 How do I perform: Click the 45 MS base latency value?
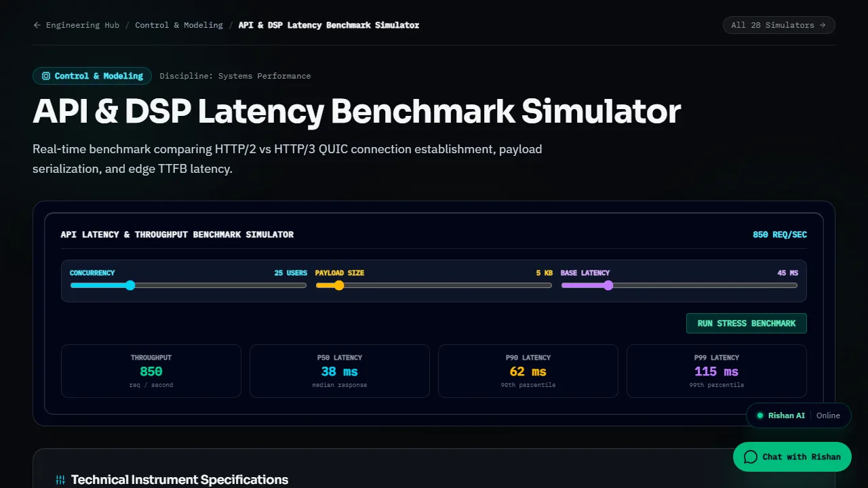(788, 273)
